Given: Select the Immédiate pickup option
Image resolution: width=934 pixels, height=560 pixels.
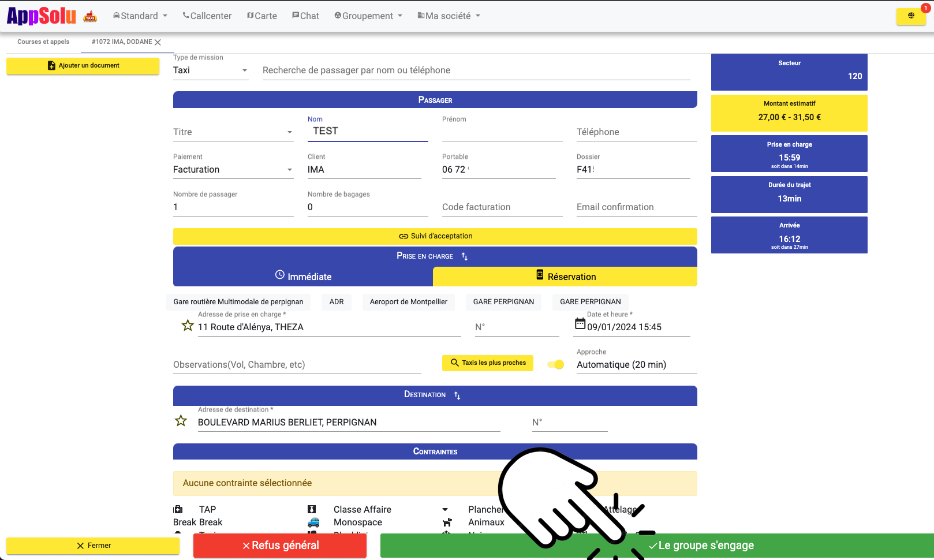Looking at the screenshot, I should pyautogui.click(x=303, y=277).
